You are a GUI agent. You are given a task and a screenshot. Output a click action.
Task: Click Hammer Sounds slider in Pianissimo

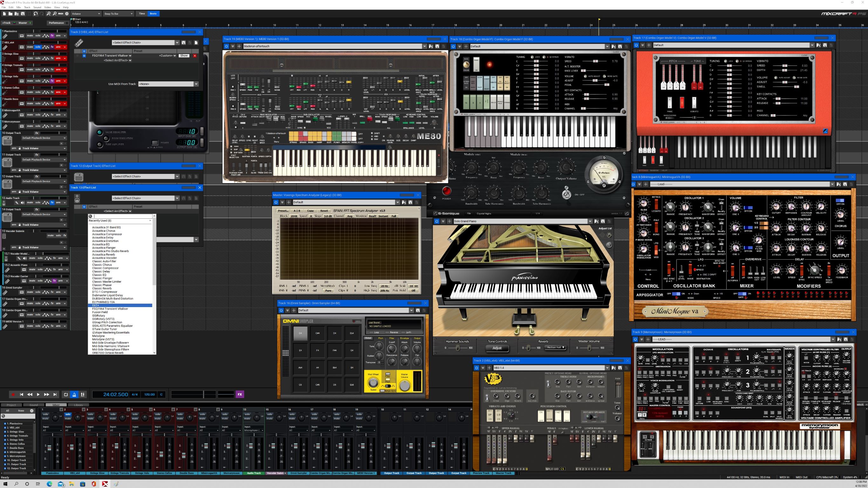click(458, 348)
